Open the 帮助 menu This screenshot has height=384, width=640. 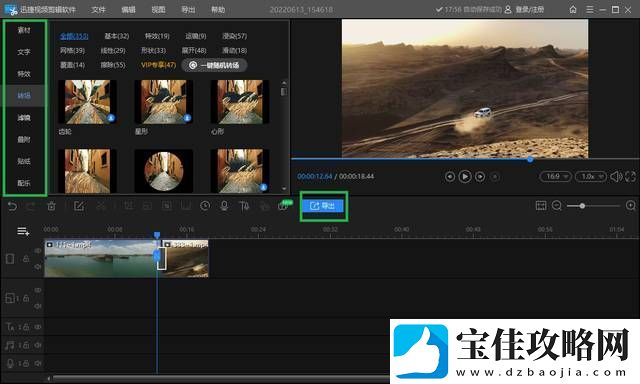(218, 9)
